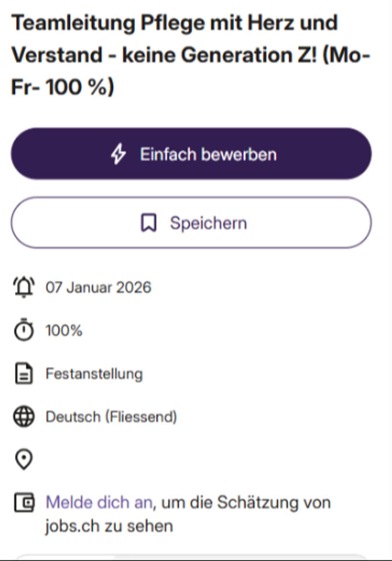Click the document icon beside Festanstellung
This screenshot has height=561, width=392.
24,374
